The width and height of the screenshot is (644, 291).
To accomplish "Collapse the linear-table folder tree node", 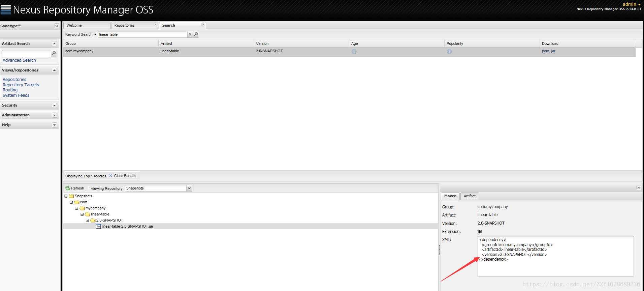I will [x=82, y=214].
